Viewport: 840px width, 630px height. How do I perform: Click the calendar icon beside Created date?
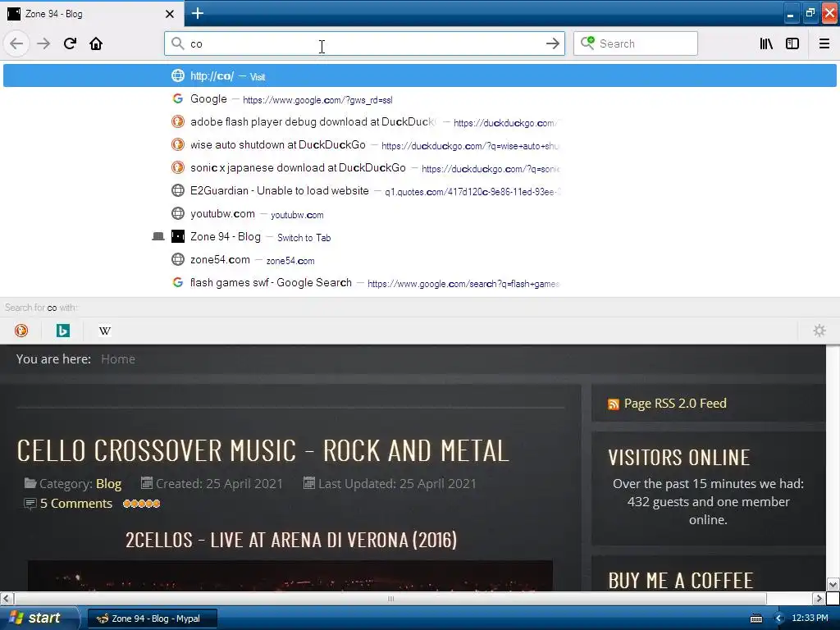[146, 483]
